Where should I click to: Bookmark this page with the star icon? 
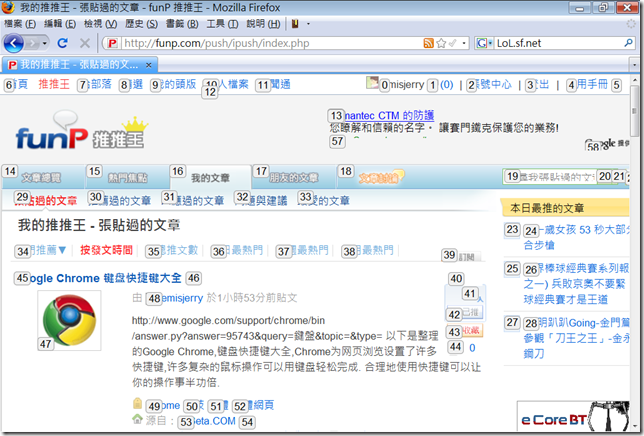click(x=441, y=43)
